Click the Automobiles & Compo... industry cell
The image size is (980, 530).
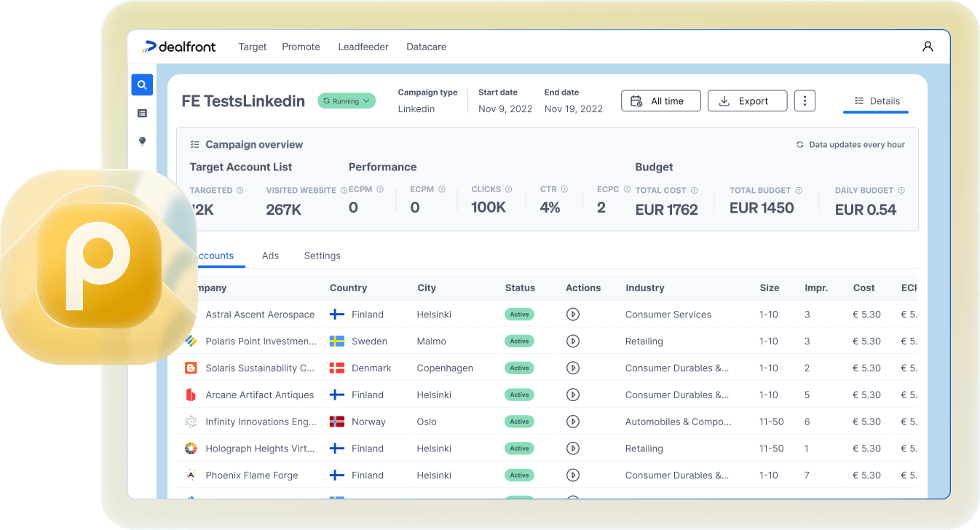click(679, 422)
